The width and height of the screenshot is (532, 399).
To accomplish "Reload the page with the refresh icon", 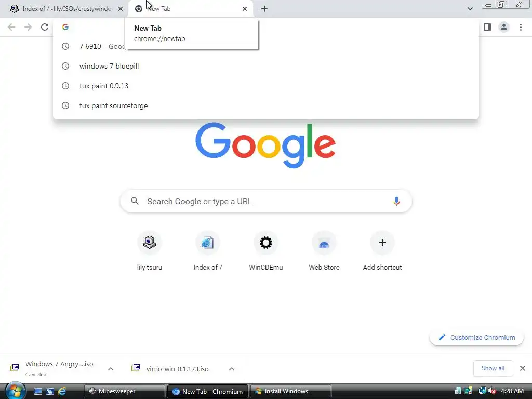I will 45,27.
